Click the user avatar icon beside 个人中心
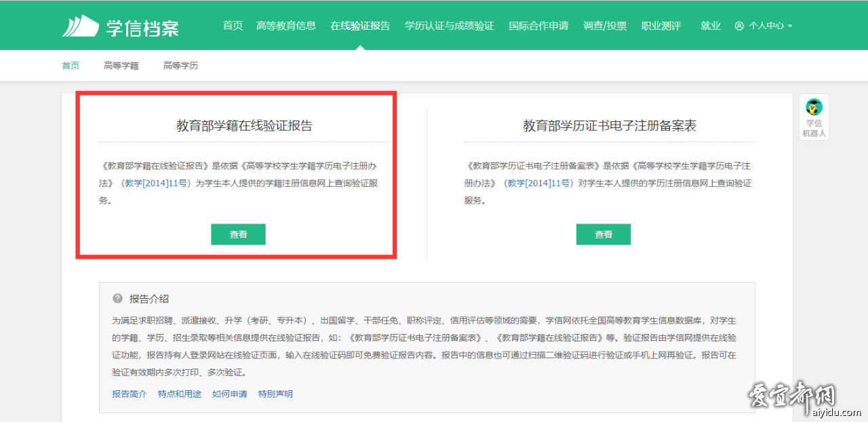 [739, 26]
